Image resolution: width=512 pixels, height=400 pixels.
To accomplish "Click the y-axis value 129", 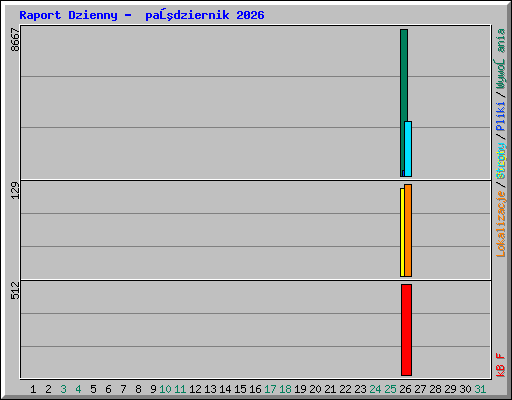I will pos(15,190).
